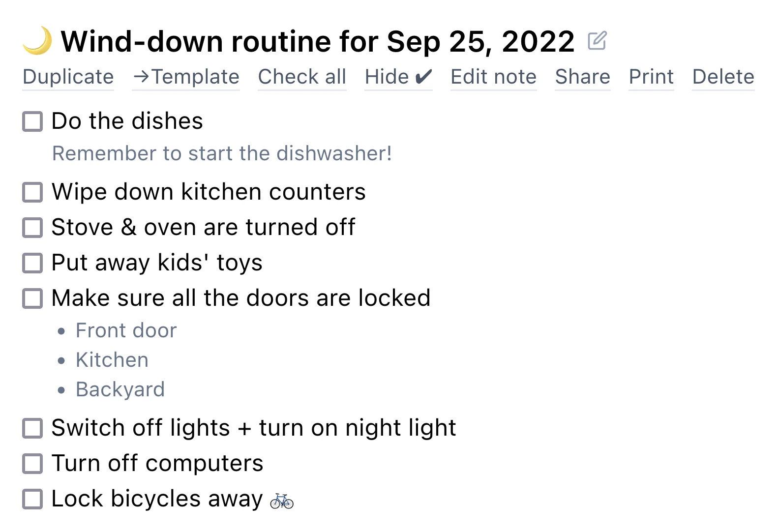Check off 'Switch off lights + turn on night light'
The width and height of the screenshot is (777, 532).
click(x=32, y=428)
